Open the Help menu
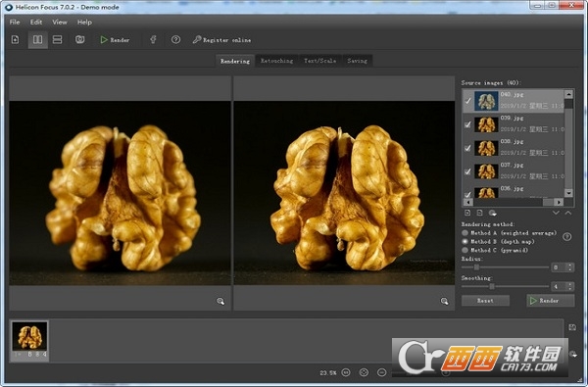The image size is (588, 387). pos(84,23)
